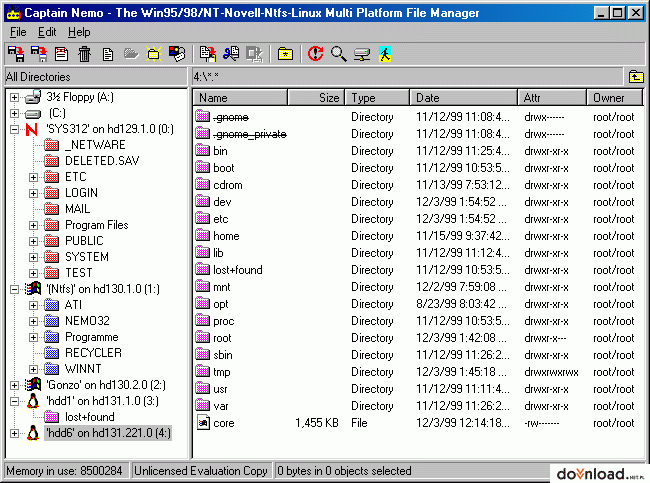
Task: Expand the LOGIN folder node
Action: point(33,193)
